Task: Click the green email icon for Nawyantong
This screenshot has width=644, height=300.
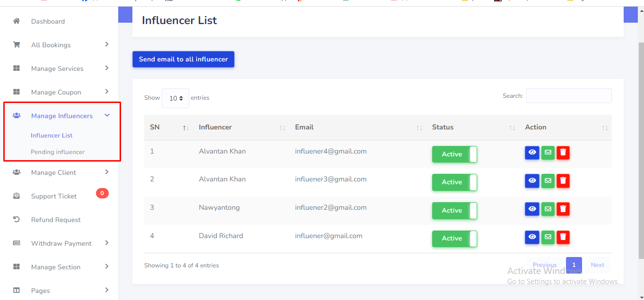Action: pyautogui.click(x=548, y=209)
